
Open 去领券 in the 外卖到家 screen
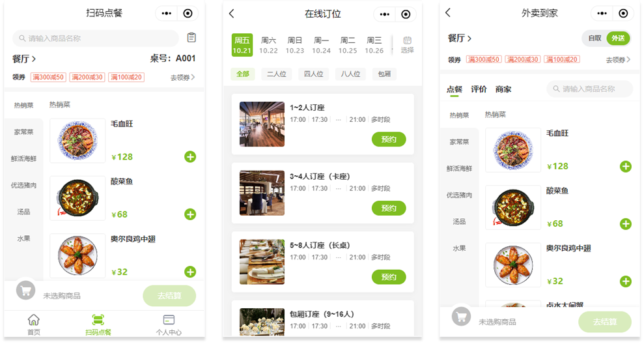point(618,59)
